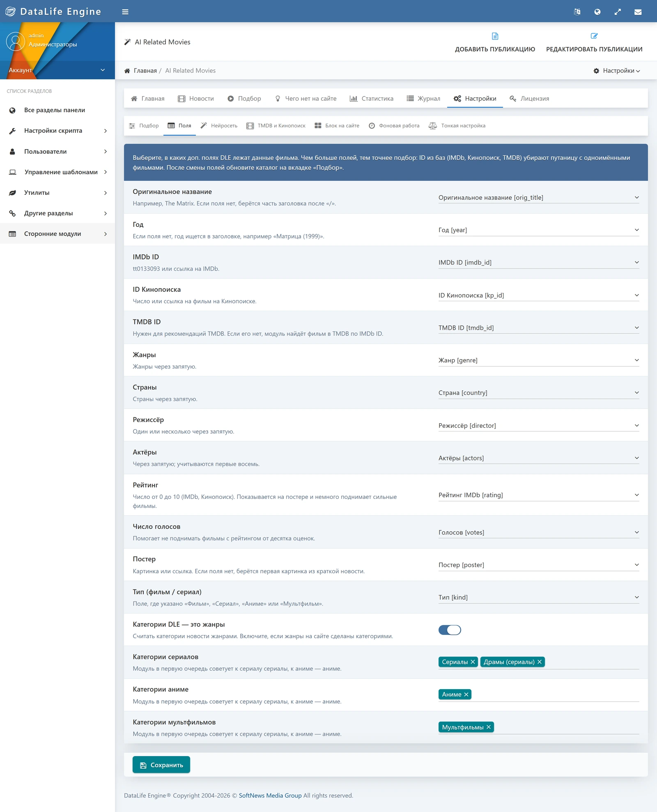This screenshot has width=657, height=812.
Task: Select the TMDB и Кинопоиск sub-tab
Action: [x=276, y=126]
